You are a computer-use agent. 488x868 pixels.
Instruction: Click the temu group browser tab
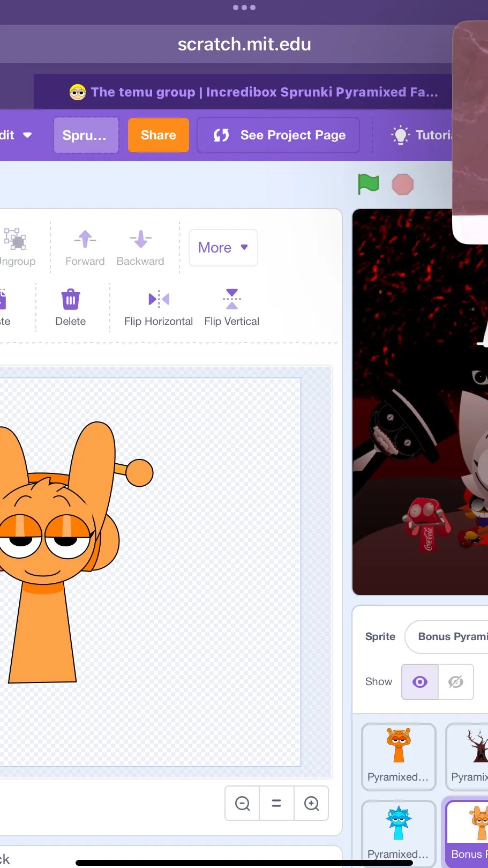[253, 92]
